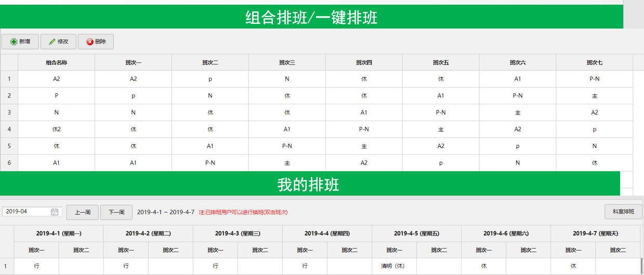This screenshot has height=275, width=644.
Task: Click N cell in row 1 班次三
Action: tap(287, 79)
